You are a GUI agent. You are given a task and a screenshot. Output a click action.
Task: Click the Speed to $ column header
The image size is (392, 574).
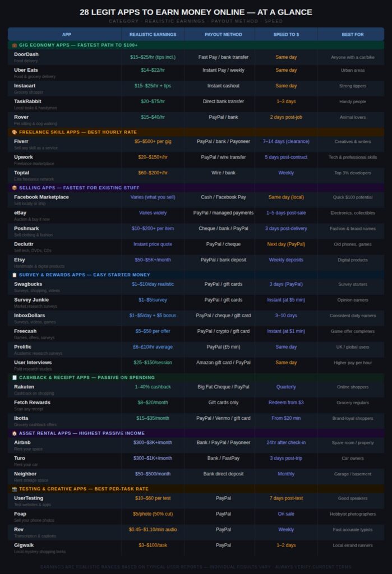pyautogui.click(x=286, y=34)
